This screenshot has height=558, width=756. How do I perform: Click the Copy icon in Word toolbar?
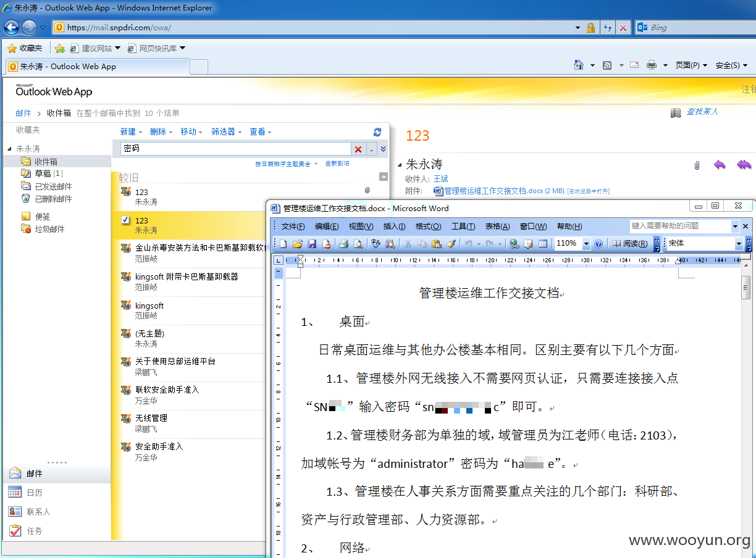(422, 244)
